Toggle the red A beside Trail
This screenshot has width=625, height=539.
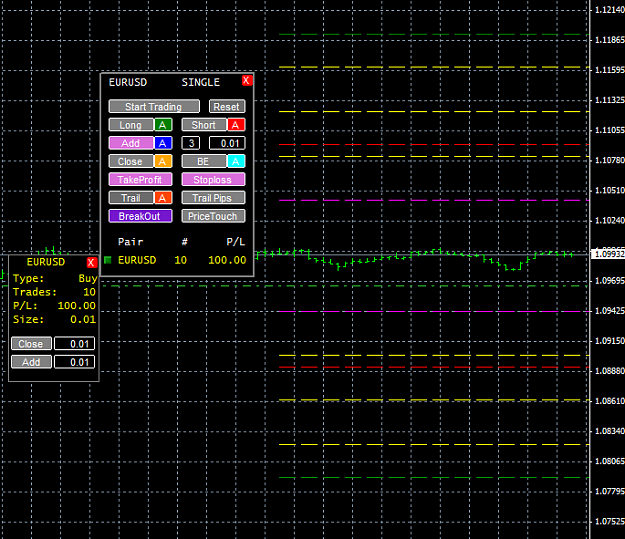click(x=163, y=198)
